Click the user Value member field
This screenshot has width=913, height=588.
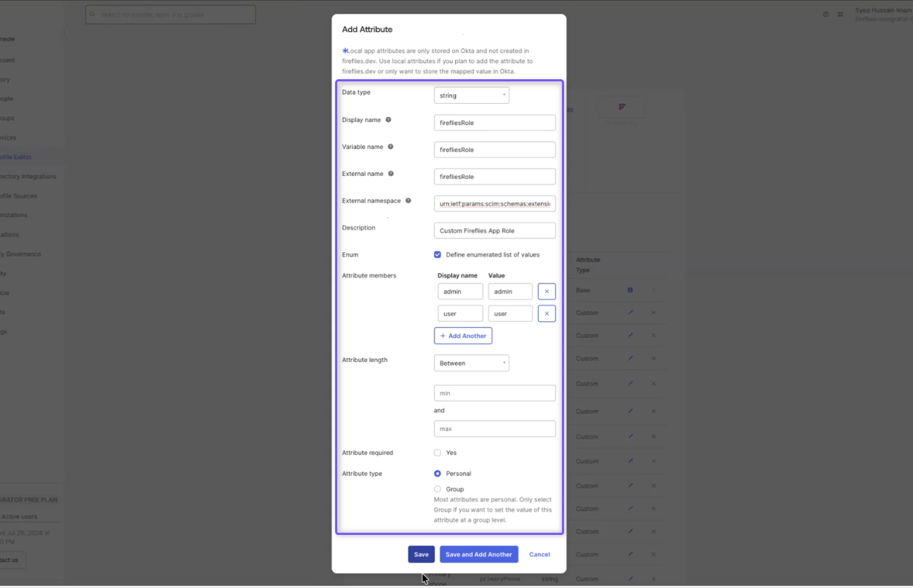[x=510, y=314]
